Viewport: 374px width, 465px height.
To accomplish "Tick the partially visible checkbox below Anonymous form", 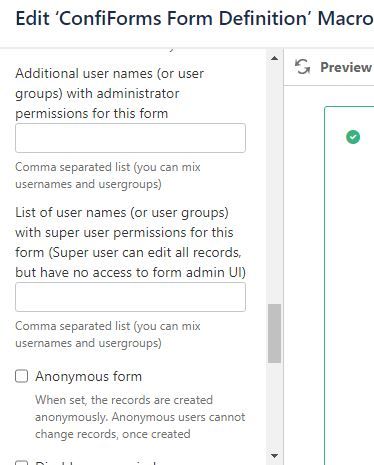I will pyautogui.click(x=22, y=463).
